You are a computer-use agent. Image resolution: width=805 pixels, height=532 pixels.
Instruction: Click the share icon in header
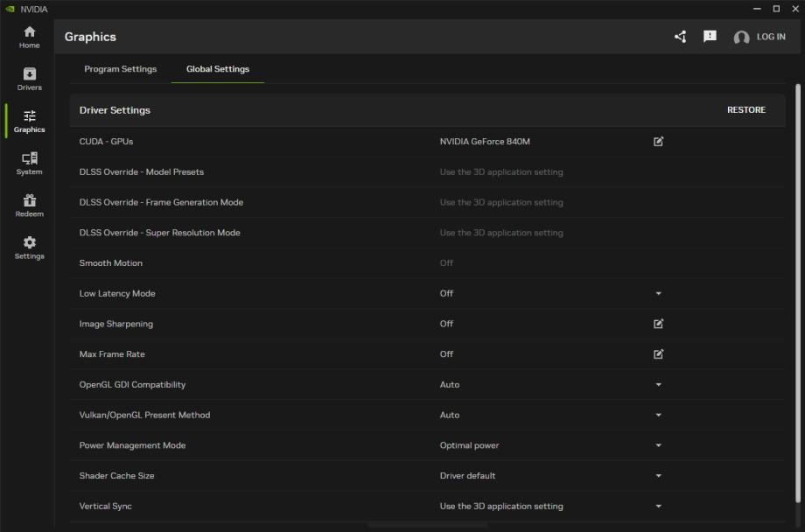coord(681,37)
